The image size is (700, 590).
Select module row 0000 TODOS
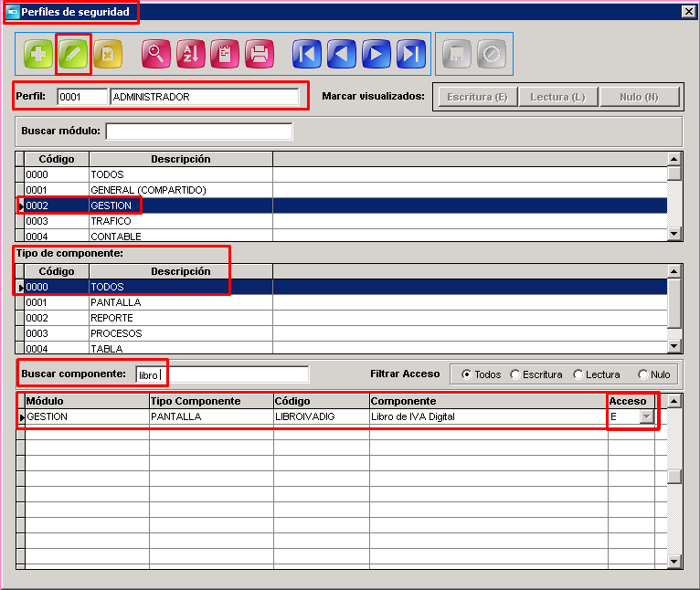pyautogui.click(x=341, y=174)
